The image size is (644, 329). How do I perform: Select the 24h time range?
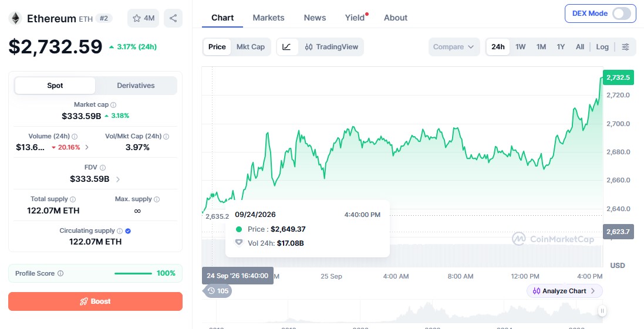pyautogui.click(x=498, y=47)
